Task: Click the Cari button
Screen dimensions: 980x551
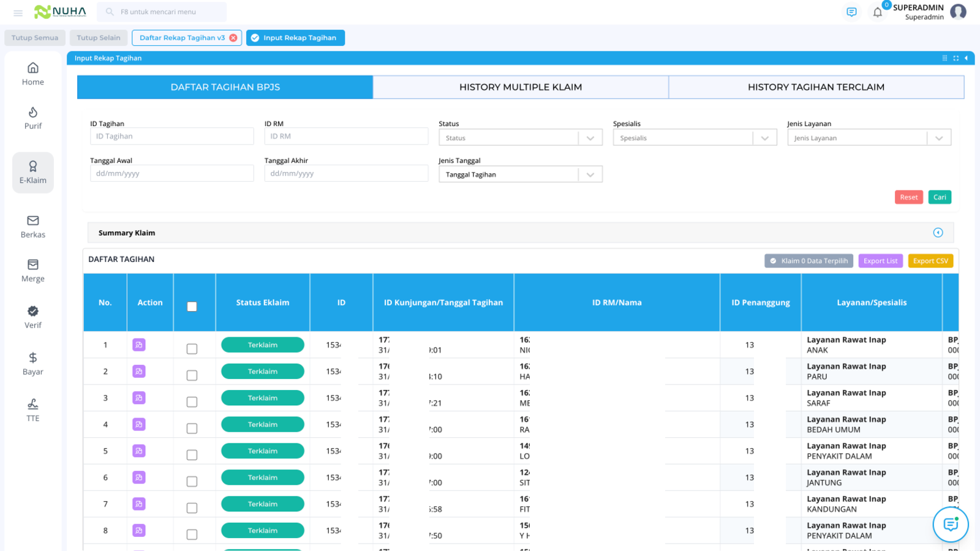Action: [x=940, y=197]
